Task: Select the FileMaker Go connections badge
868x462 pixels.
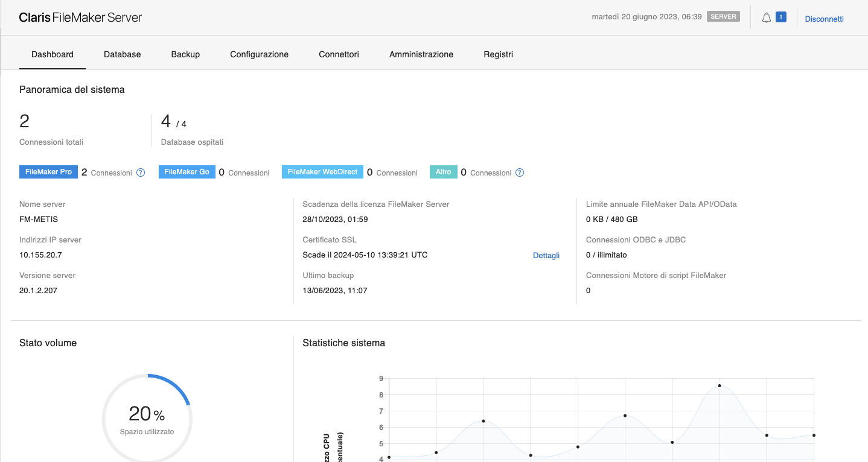Action: click(187, 172)
